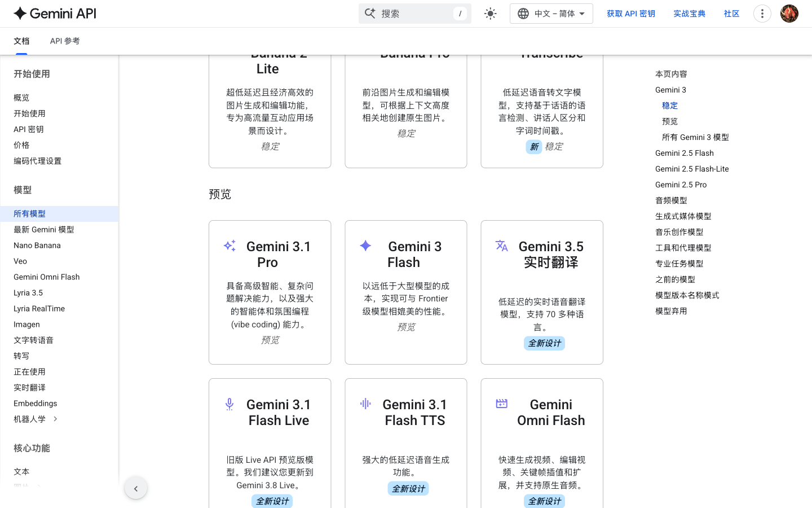The height and width of the screenshot is (508, 812).
Task: Switch to the API 参考 tab
Action: coord(65,41)
